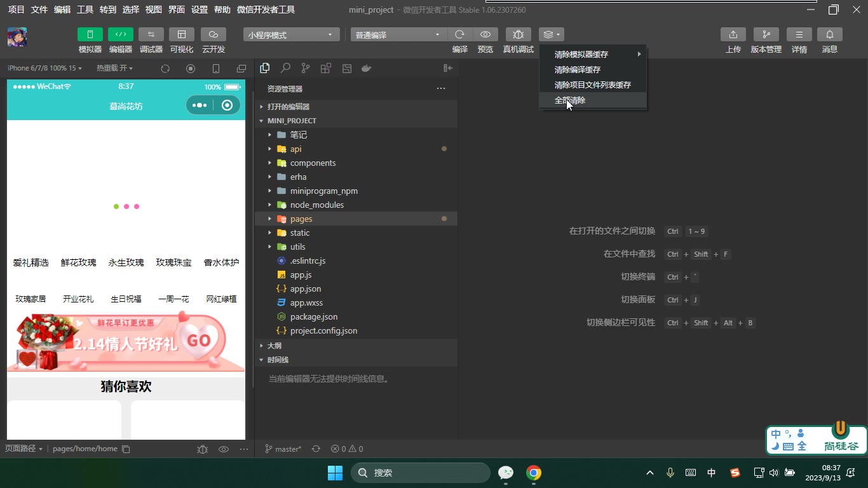
Task: Click the 上传 upload icon
Action: point(733,34)
